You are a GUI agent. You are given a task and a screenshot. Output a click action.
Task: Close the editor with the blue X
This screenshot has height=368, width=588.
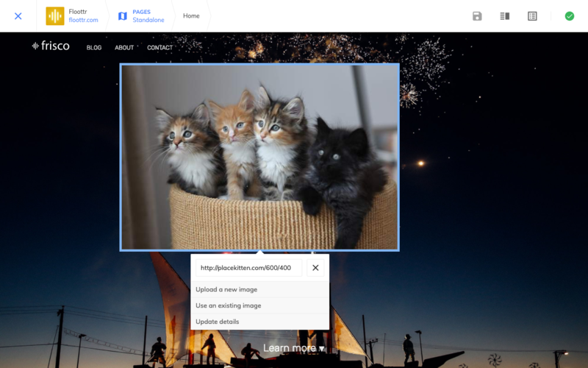tap(18, 16)
